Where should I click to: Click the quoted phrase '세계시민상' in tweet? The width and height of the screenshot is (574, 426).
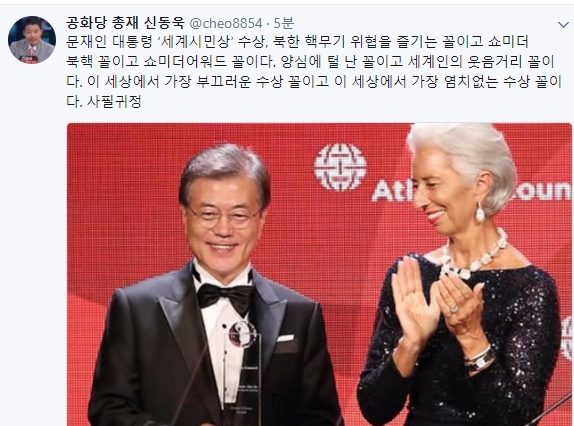pos(197,43)
